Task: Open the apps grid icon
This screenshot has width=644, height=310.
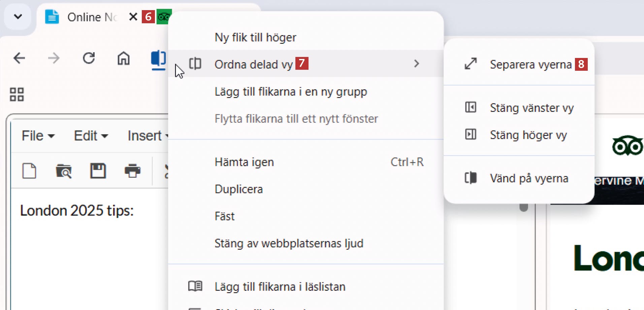Action: point(17,94)
